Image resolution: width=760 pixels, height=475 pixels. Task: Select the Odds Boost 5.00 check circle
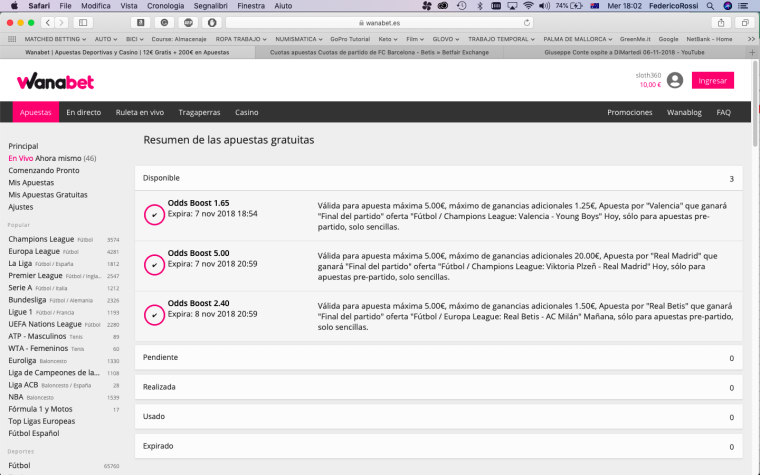click(154, 265)
